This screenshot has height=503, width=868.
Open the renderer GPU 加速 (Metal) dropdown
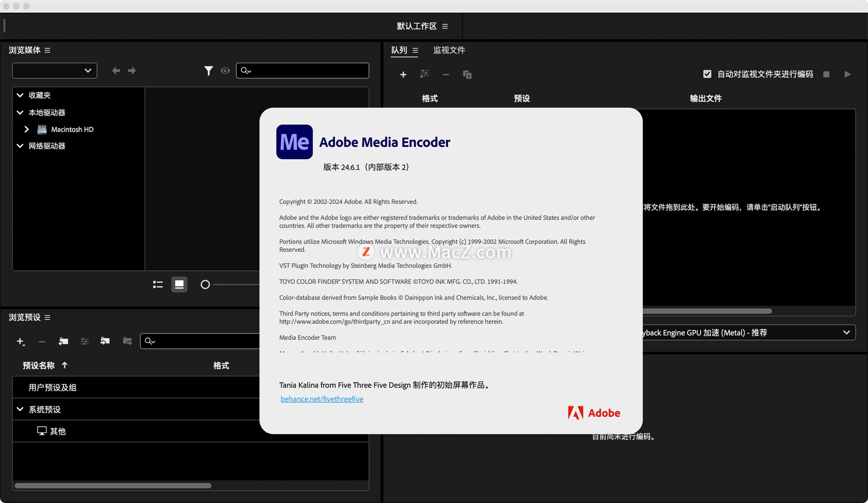[x=749, y=333]
